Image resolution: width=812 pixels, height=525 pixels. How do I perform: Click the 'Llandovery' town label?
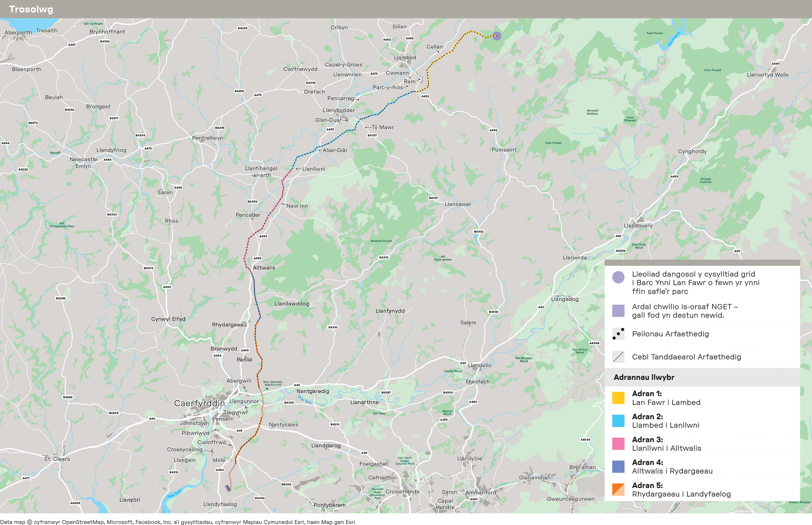(638, 225)
